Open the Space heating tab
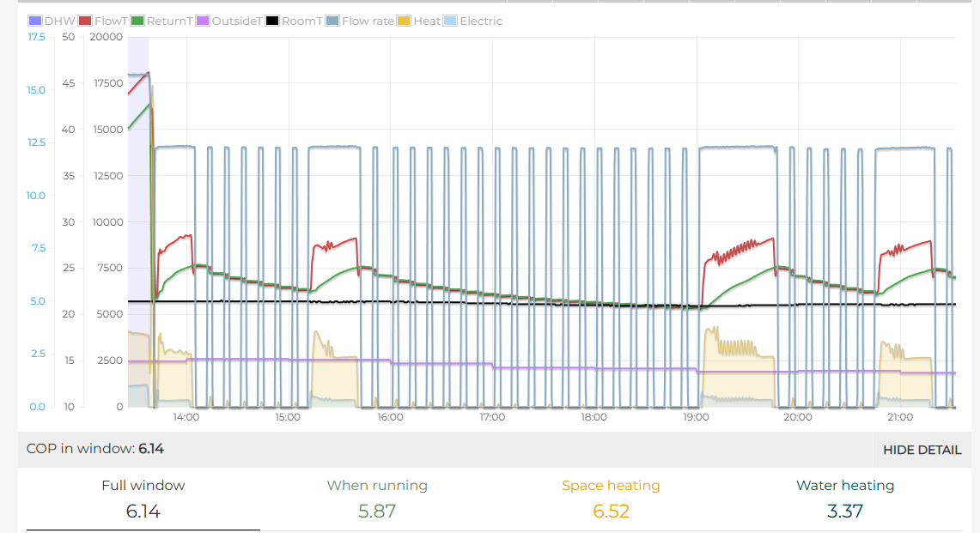This screenshot has width=980, height=533. pos(611,498)
